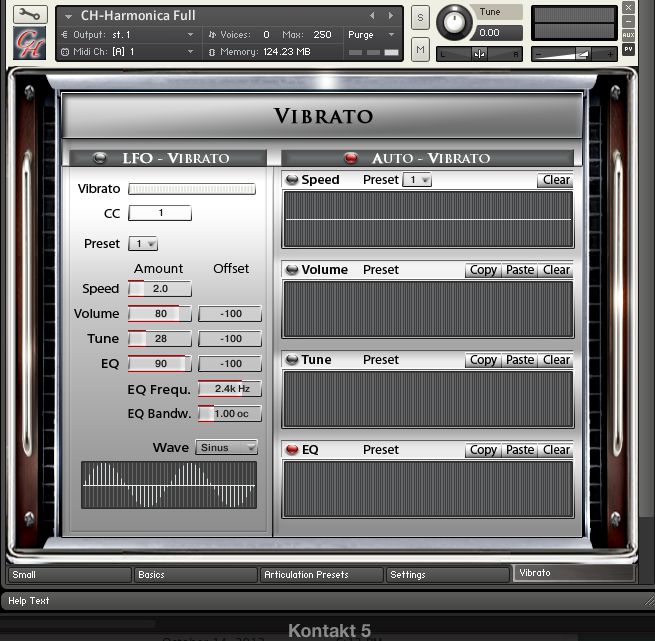The height and width of the screenshot is (641, 655).
Task: Clear the Speed curve
Action: (555, 180)
